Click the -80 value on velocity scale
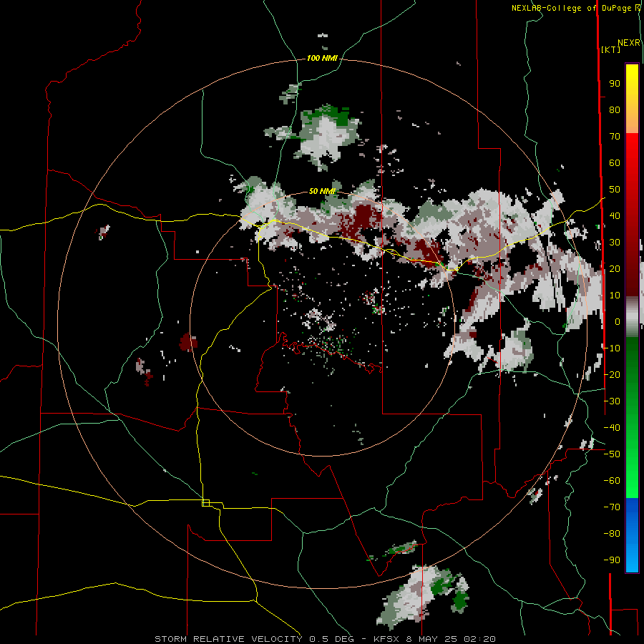The image size is (644, 644). (612, 534)
